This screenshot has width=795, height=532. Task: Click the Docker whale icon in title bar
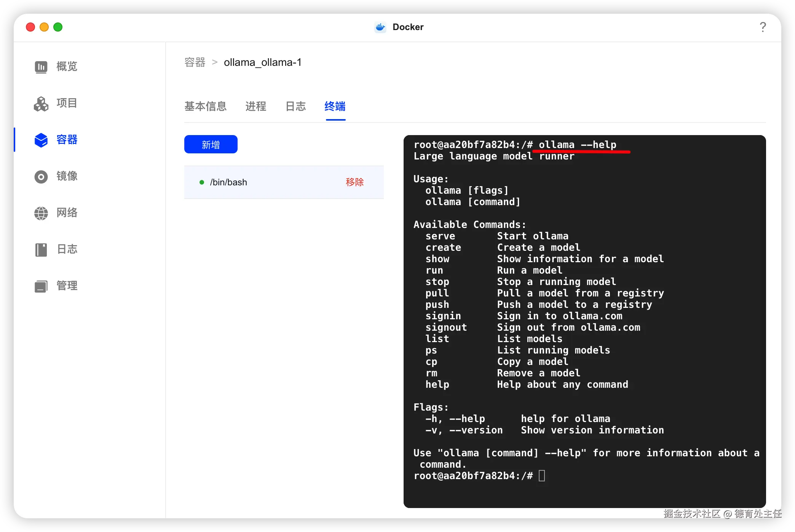tap(380, 27)
